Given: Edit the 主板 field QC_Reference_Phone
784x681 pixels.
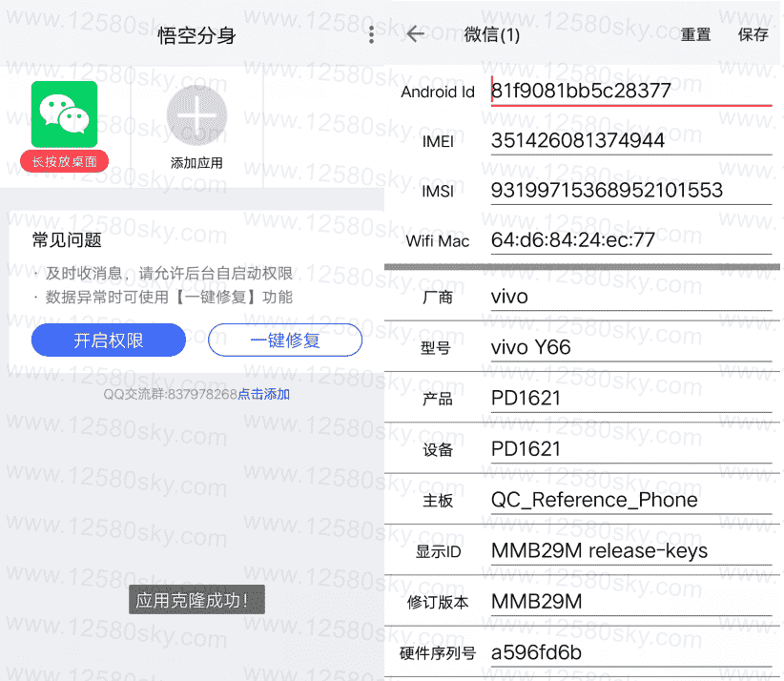Looking at the screenshot, I should [631, 500].
